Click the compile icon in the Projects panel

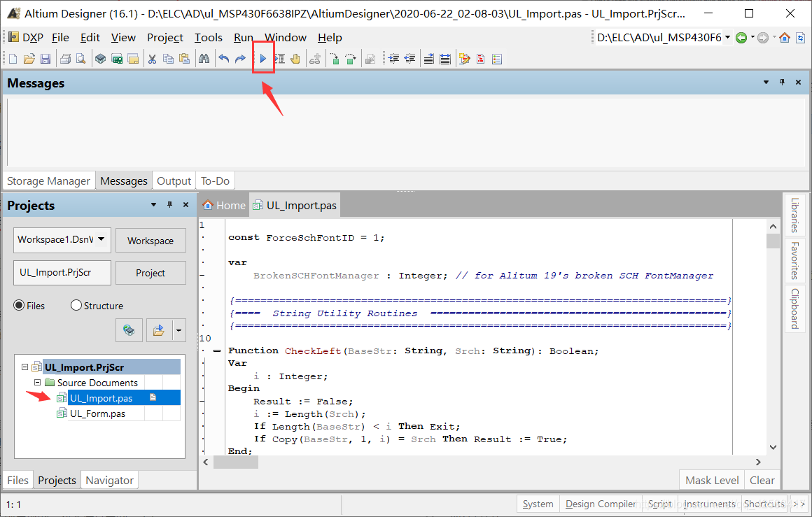tap(129, 330)
